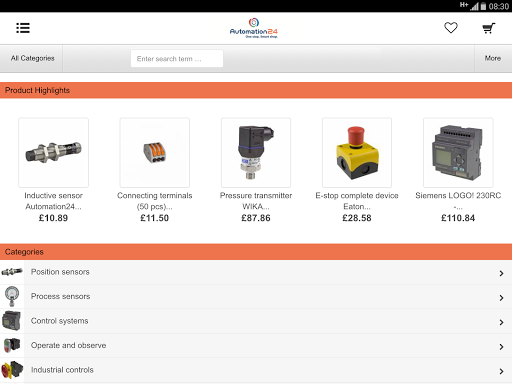Open the shopping cart icon
The height and width of the screenshot is (384, 512).
coord(489,28)
